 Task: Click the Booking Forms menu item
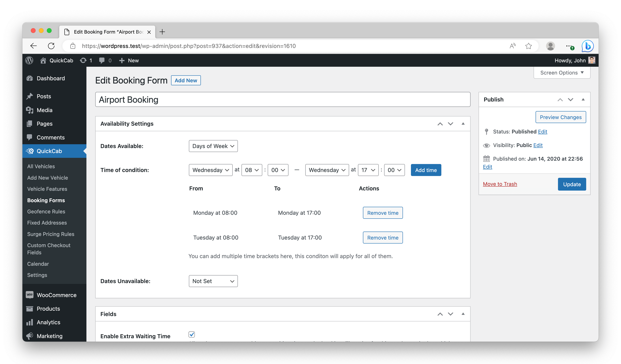click(x=46, y=200)
